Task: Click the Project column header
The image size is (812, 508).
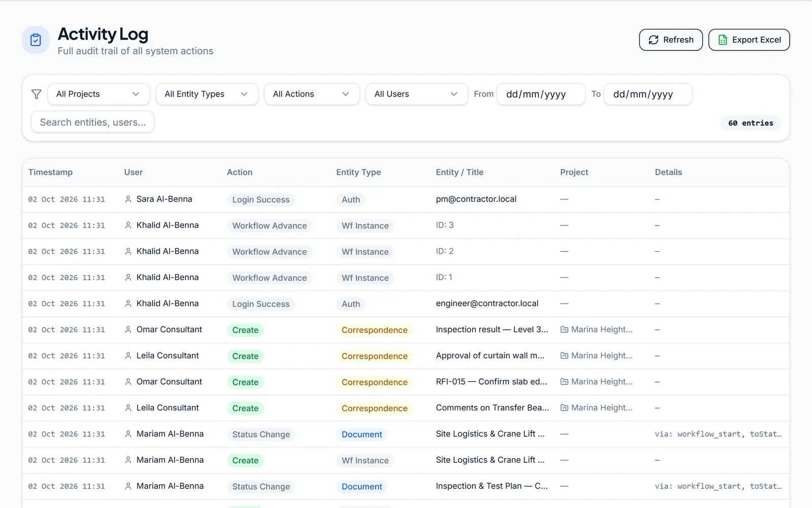Action: coord(574,172)
